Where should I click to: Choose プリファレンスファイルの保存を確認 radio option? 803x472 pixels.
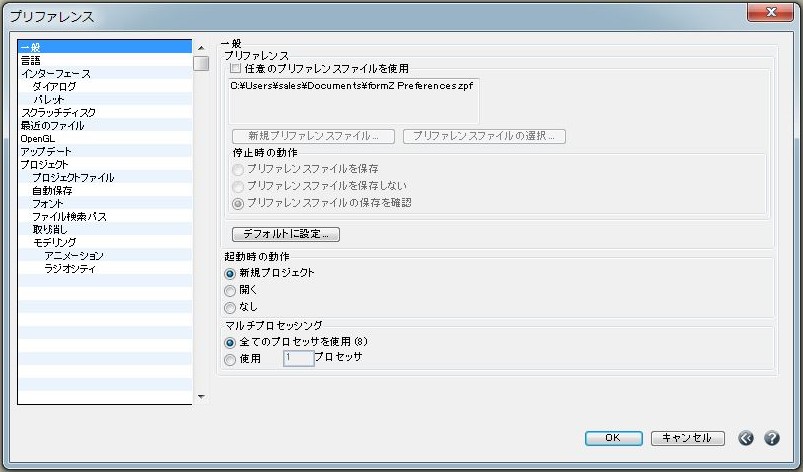click(237, 204)
